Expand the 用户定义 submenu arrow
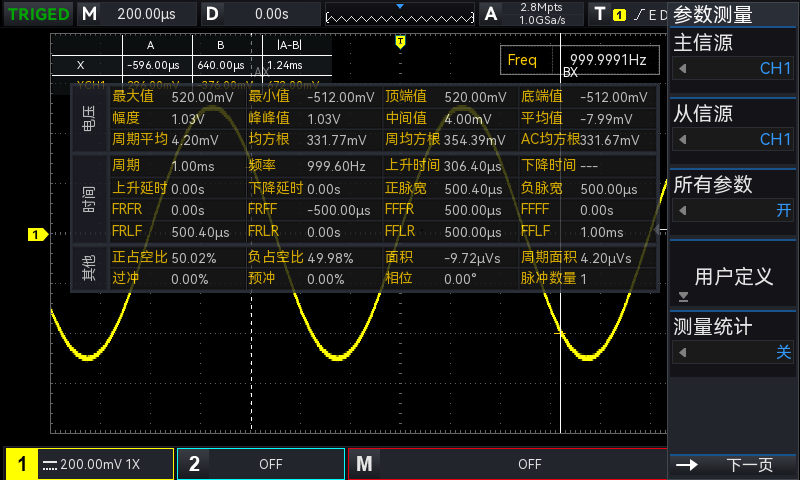800x480 pixels. coord(683,297)
